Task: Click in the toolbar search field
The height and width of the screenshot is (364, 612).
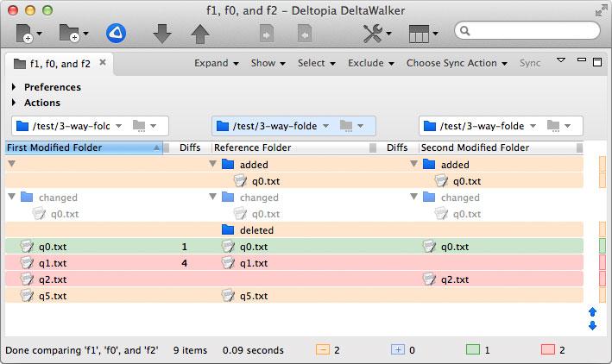Action: click(527, 30)
